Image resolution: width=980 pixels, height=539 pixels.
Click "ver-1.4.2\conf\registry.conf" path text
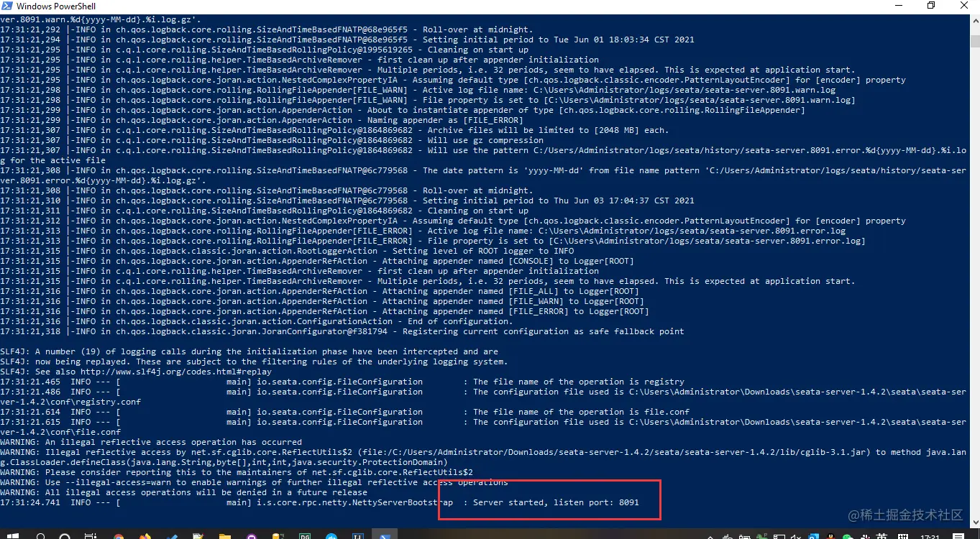tap(70, 402)
